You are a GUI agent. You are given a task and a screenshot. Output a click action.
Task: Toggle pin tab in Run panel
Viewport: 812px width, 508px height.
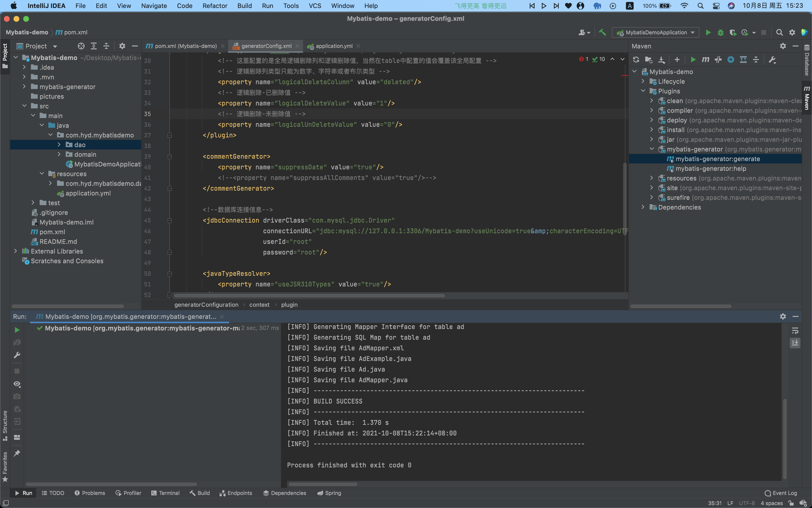(x=17, y=453)
